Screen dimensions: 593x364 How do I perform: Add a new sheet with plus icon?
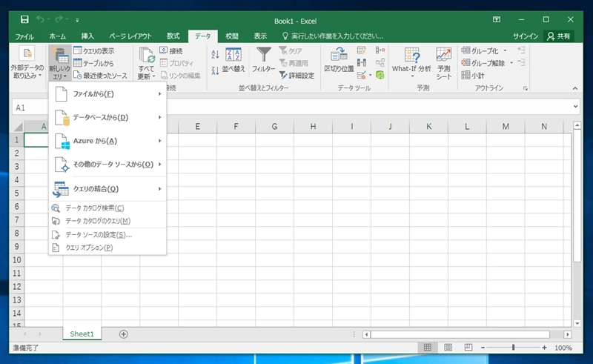point(123,334)
